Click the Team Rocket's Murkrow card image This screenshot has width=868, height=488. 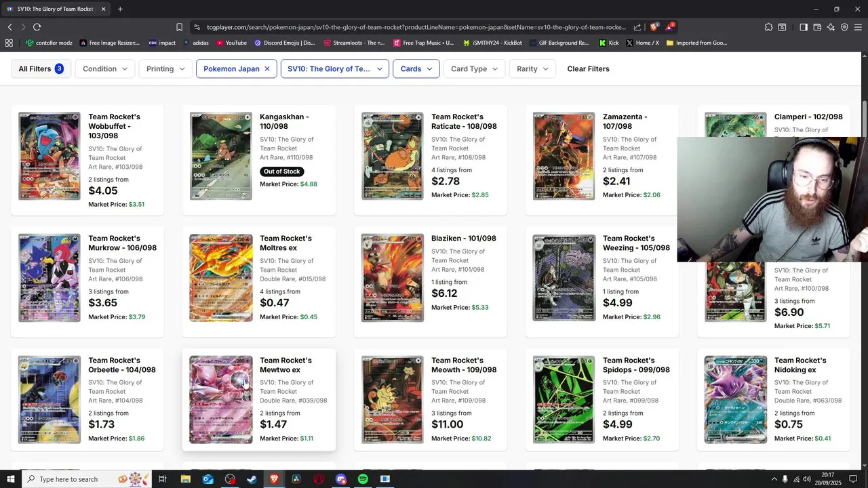49,278
